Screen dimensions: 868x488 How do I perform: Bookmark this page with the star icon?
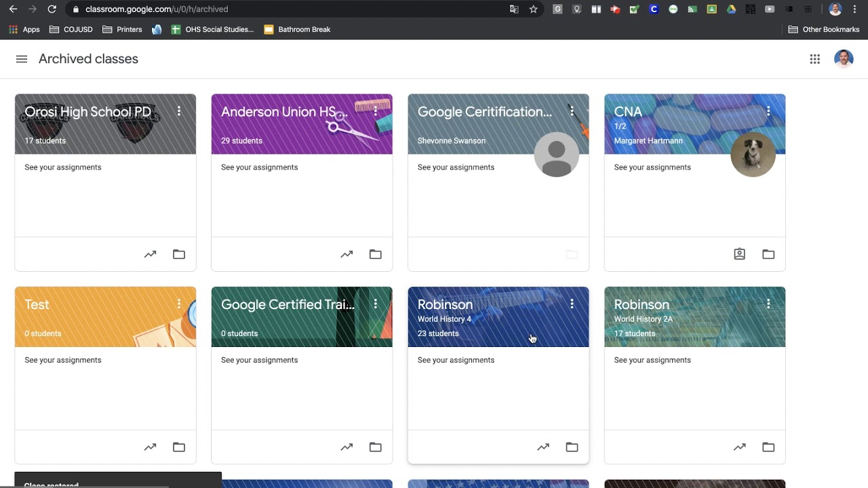coord(534,9)
